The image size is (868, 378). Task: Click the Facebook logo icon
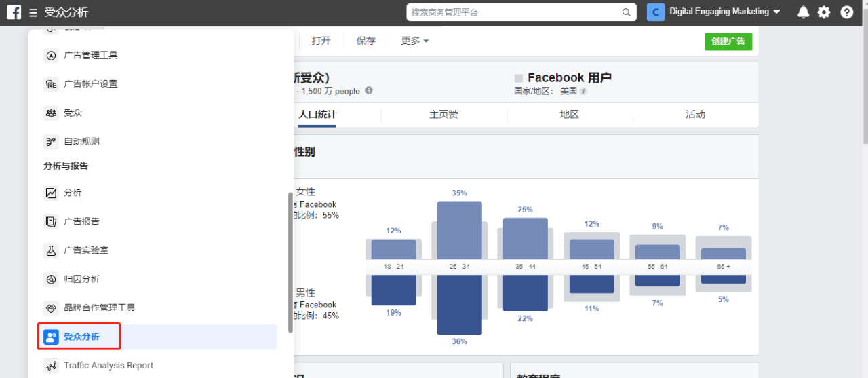(x=14, y=12)
